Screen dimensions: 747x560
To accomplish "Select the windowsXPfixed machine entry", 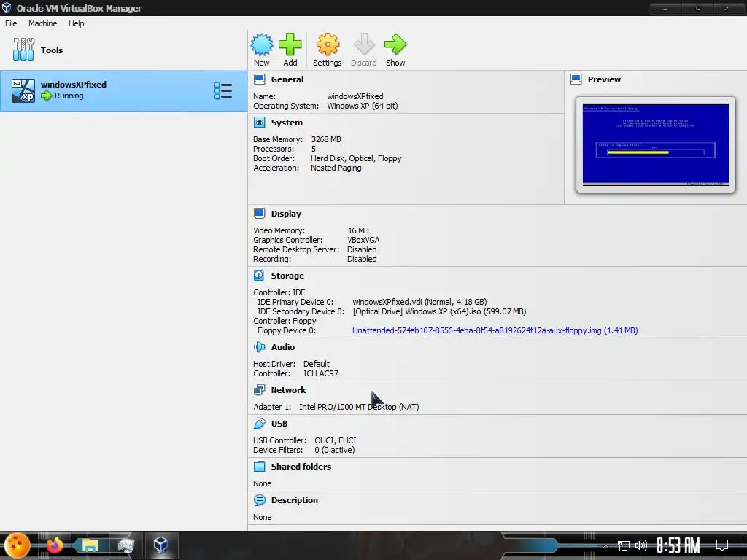I will (x=124, y=91).
